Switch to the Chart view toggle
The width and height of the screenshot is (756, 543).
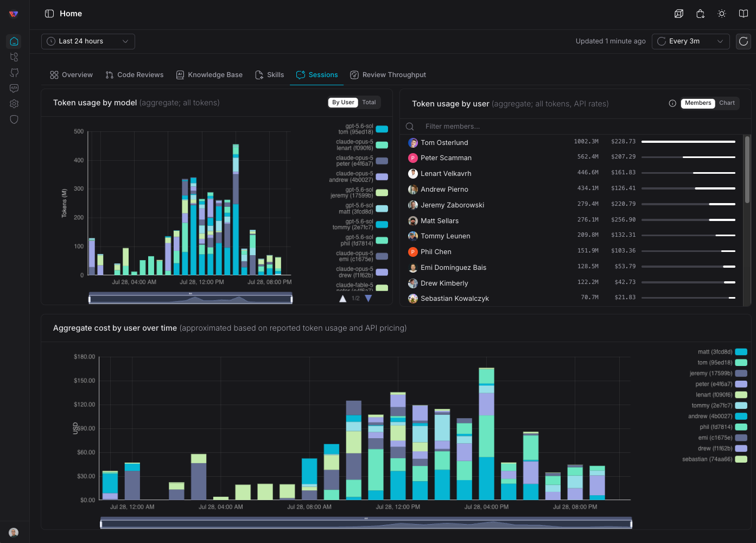pyautogui.click(x=727, y=103)
